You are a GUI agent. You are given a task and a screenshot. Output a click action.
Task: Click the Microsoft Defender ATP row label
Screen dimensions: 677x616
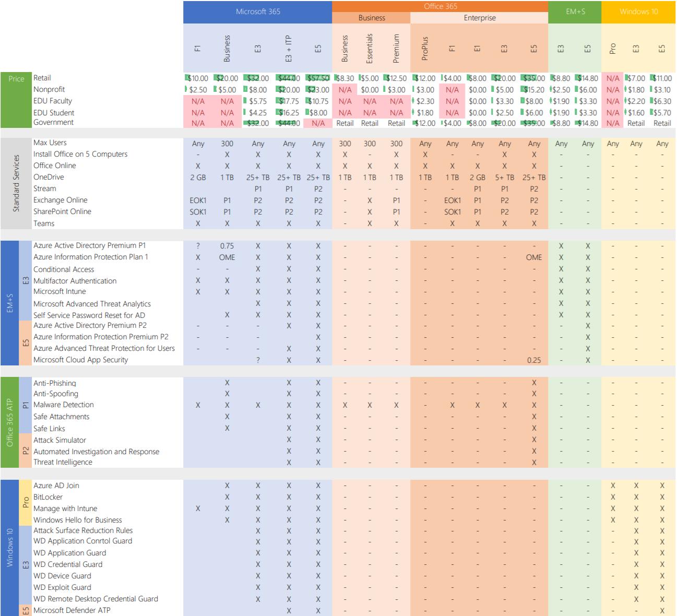click(x=72, y=610)
